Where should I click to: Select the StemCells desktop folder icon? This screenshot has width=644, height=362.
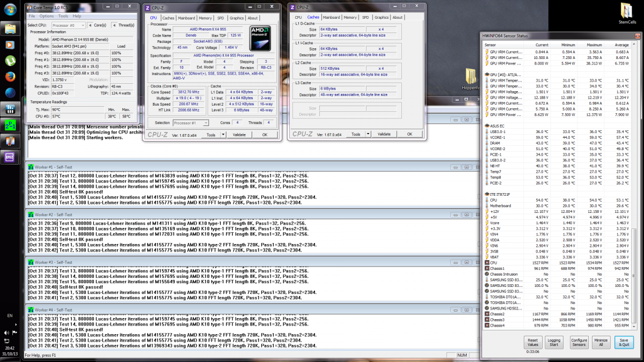(627, 14)
